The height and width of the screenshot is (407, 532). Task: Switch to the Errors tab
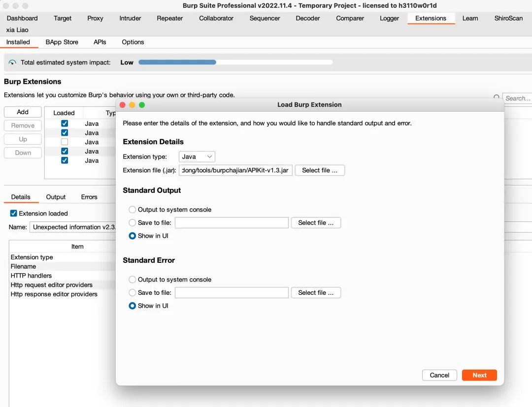tap(89, 197)
